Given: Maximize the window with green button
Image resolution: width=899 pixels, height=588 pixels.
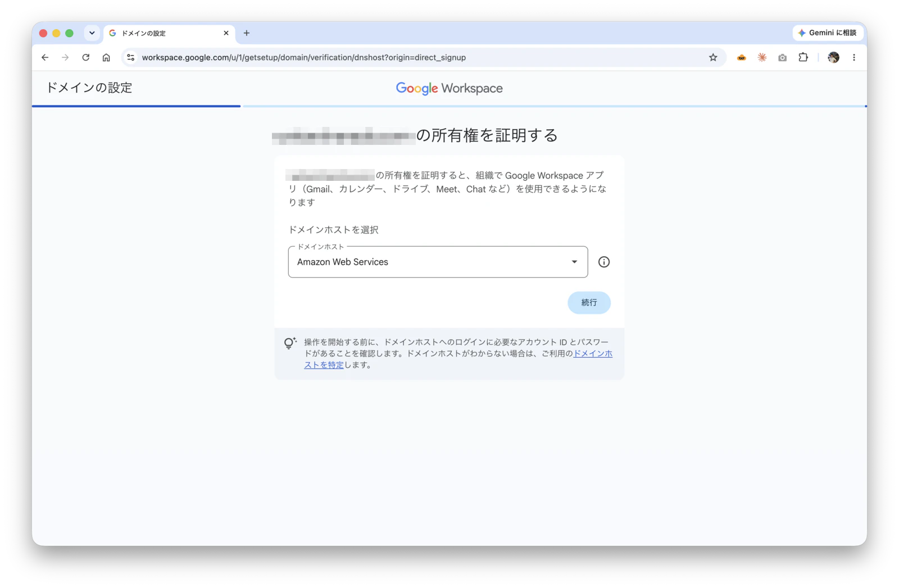Looking at the screenshot, I should coord(69,33).
